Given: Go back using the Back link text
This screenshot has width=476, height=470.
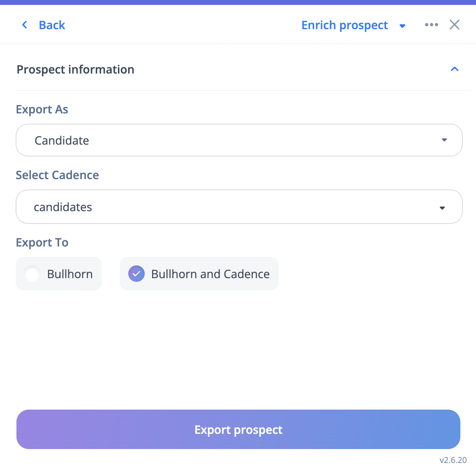Looking at the screenshot, I should tap(52, 25).
